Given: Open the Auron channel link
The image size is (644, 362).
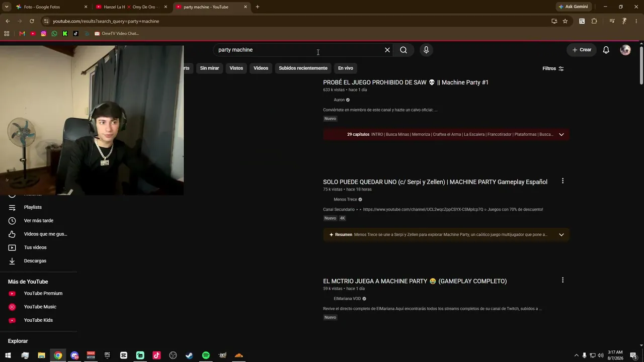Looking at the screenshot, I should [x=339, y=100].
